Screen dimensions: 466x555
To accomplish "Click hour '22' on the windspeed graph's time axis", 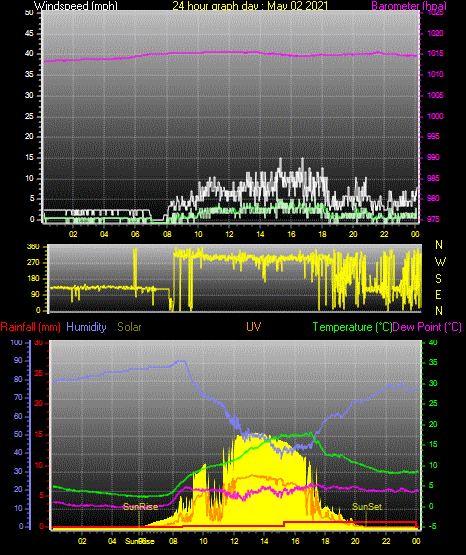I will 384,234.
